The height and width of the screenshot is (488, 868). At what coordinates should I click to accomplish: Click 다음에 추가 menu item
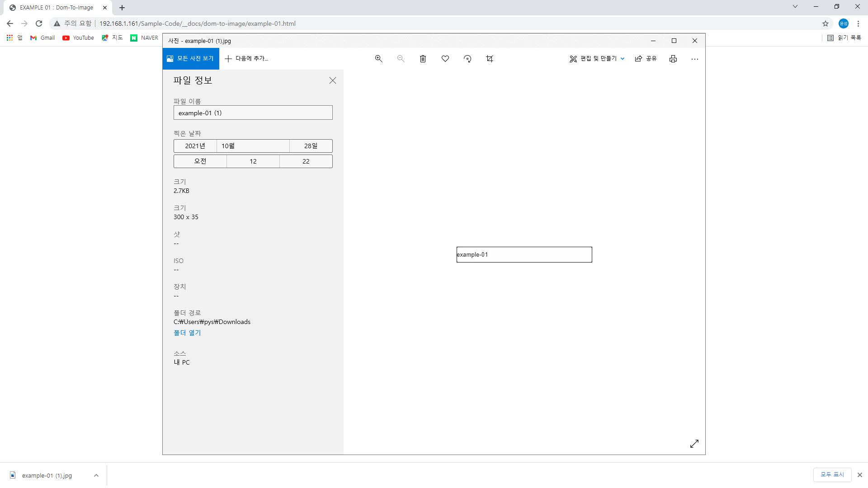point(246,59)
